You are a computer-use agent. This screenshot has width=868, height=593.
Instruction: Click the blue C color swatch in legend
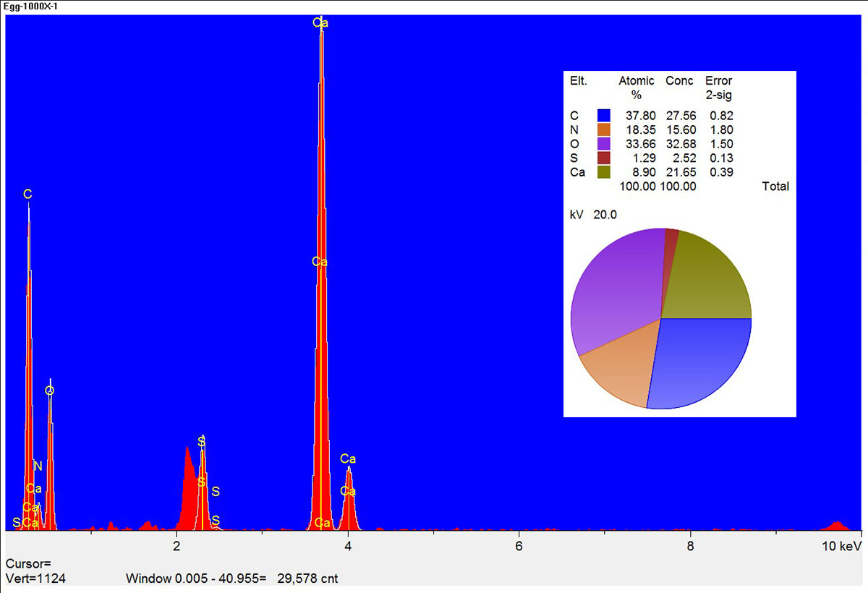(x=605, y=115)
